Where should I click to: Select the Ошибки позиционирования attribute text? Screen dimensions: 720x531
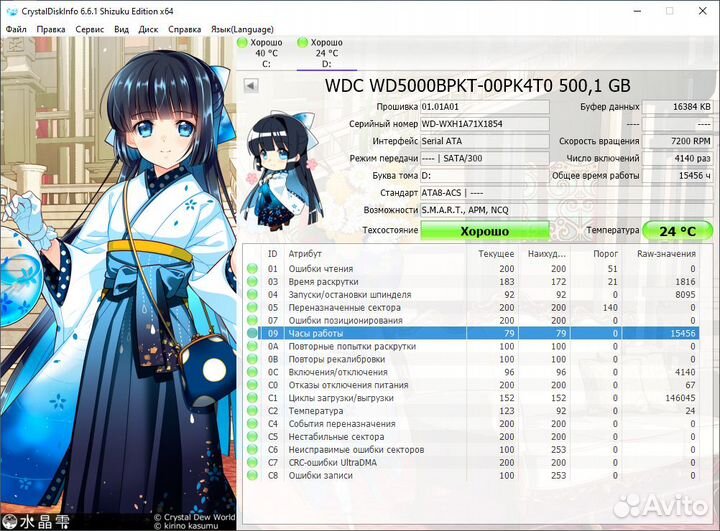pyautogui.click(x=345, y=320)
